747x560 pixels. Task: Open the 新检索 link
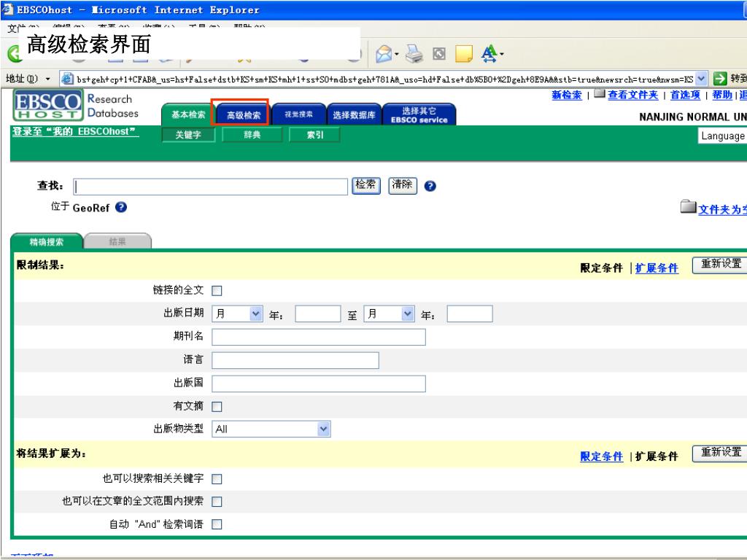[567, 96]
